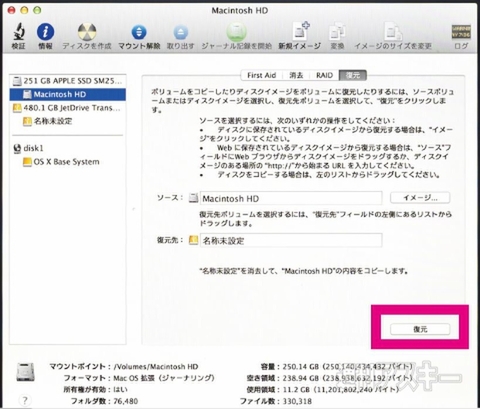This screenshot has height=409, width=480.
Task: Click the Burn Disc (ディスクを作成) icon
Action: tap(87, 32)
